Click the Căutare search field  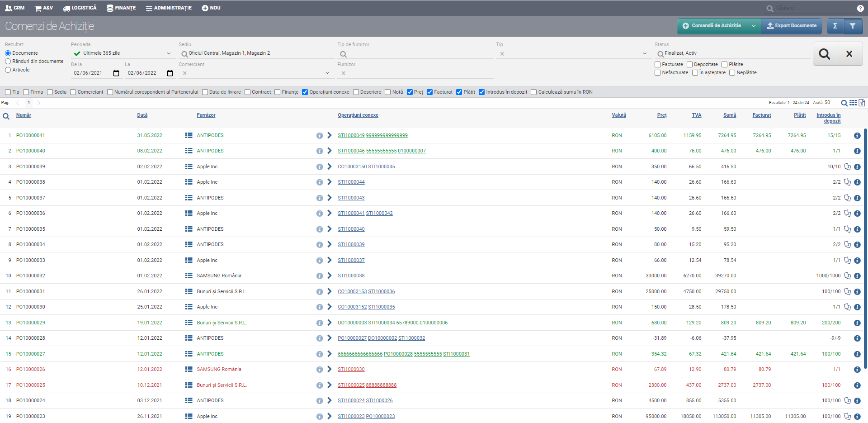click(809, 8)
